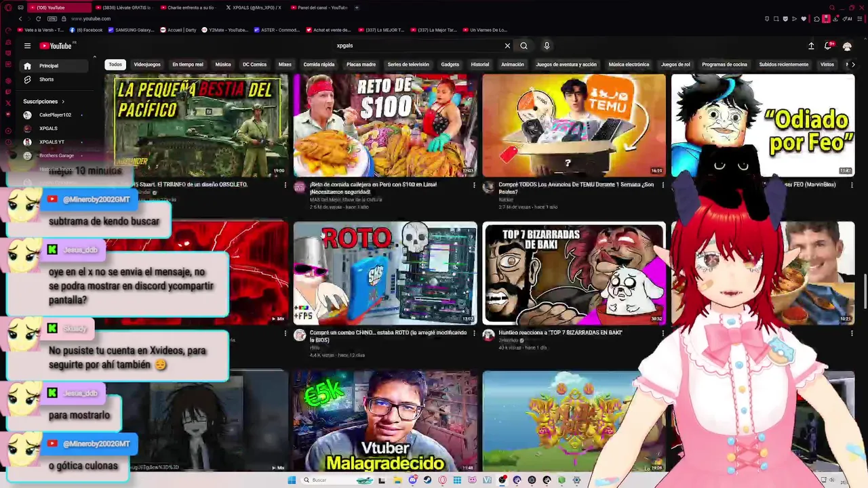Open Shorts in the sidebar

pos(54,79)
